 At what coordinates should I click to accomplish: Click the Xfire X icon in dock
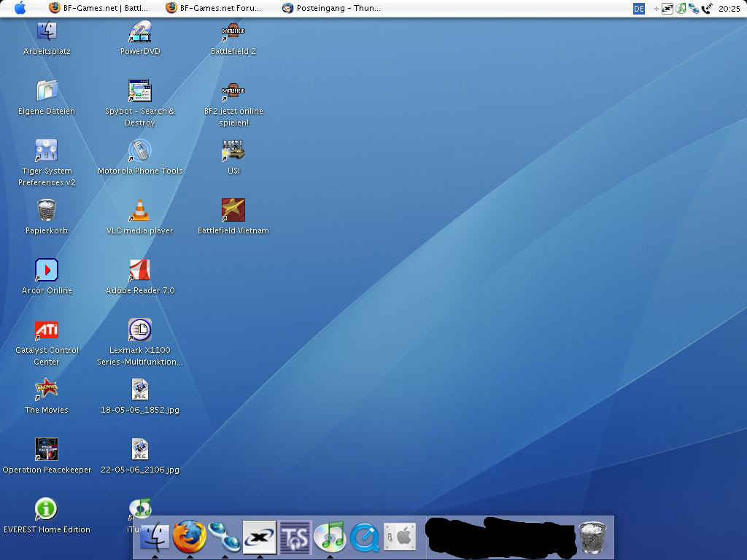(260, 537)
